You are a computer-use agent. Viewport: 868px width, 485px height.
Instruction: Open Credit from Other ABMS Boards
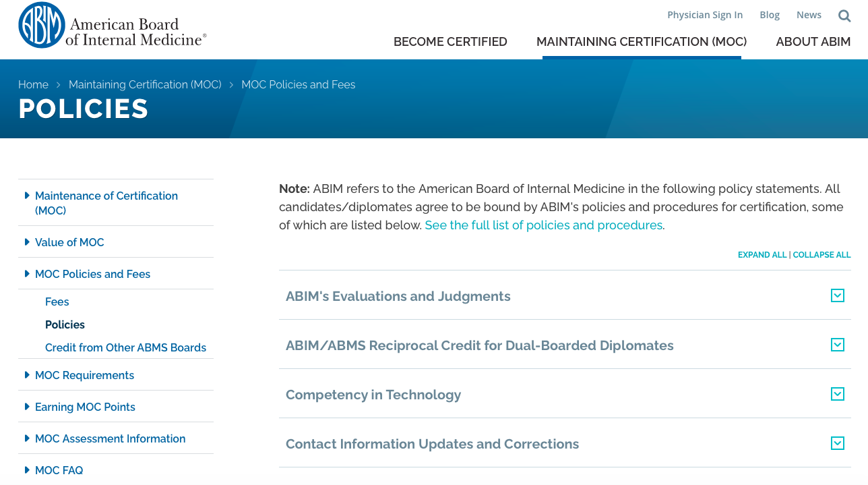tap(125, 347)
